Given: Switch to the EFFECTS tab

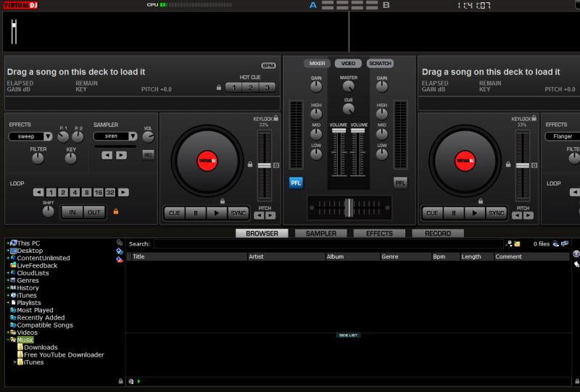Looking at the screenshot, I should 379,233.
